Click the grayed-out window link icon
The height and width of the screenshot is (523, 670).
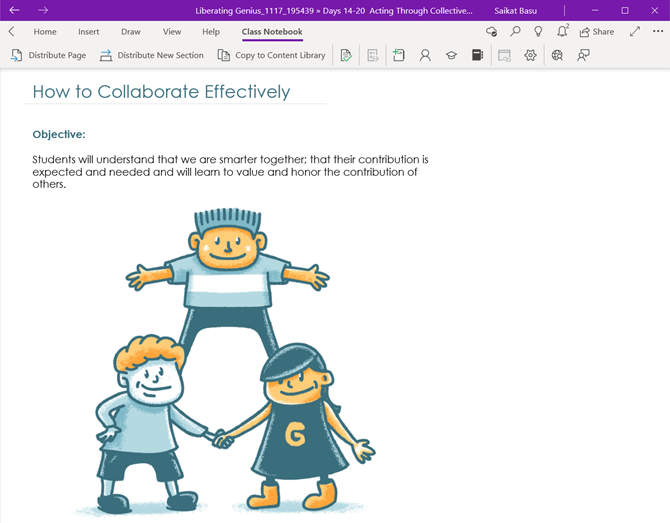[x=504, y=55]
